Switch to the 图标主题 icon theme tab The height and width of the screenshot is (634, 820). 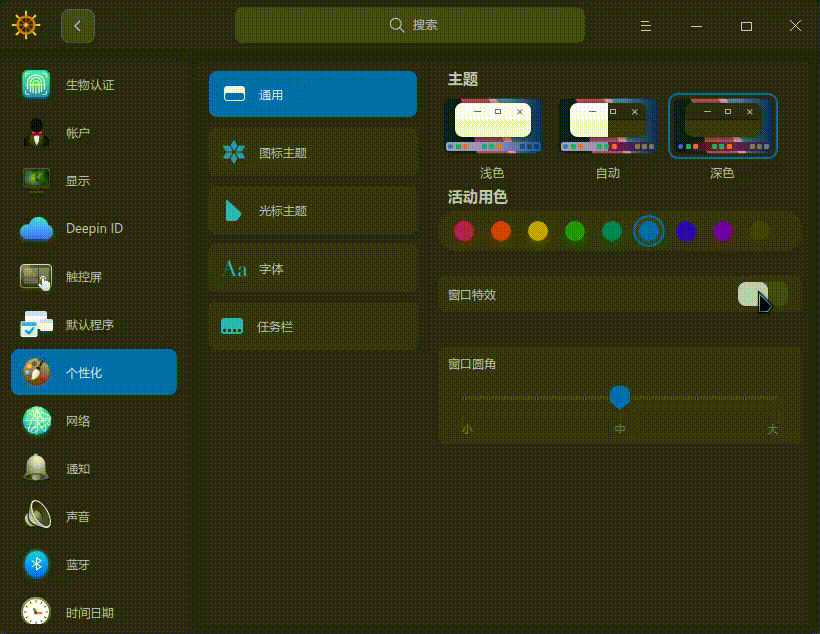click(312, 151)
